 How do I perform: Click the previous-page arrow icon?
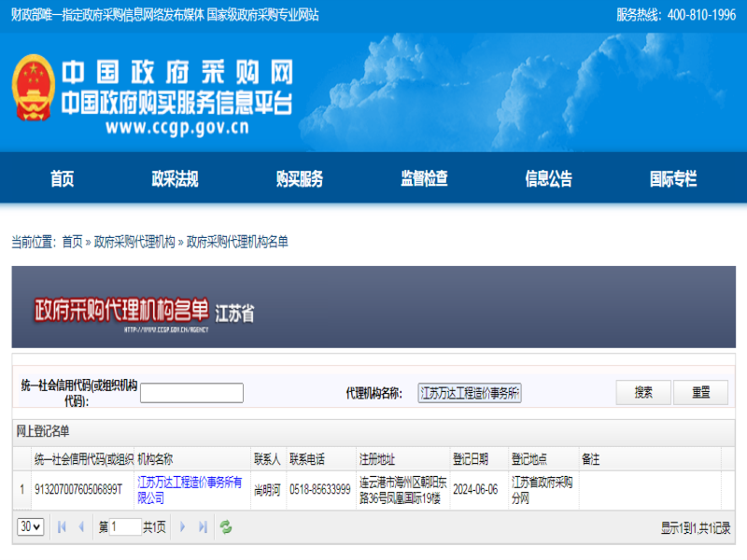81,526
